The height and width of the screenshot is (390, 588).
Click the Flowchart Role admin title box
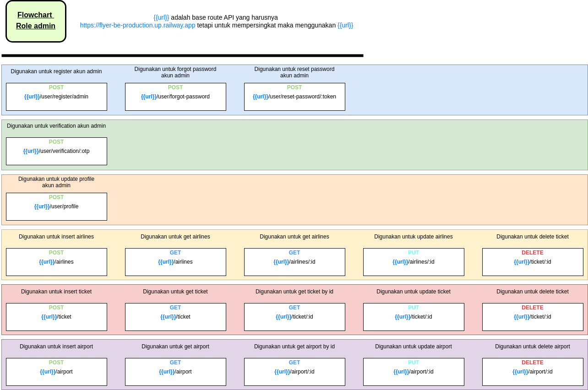pos(36,21)
